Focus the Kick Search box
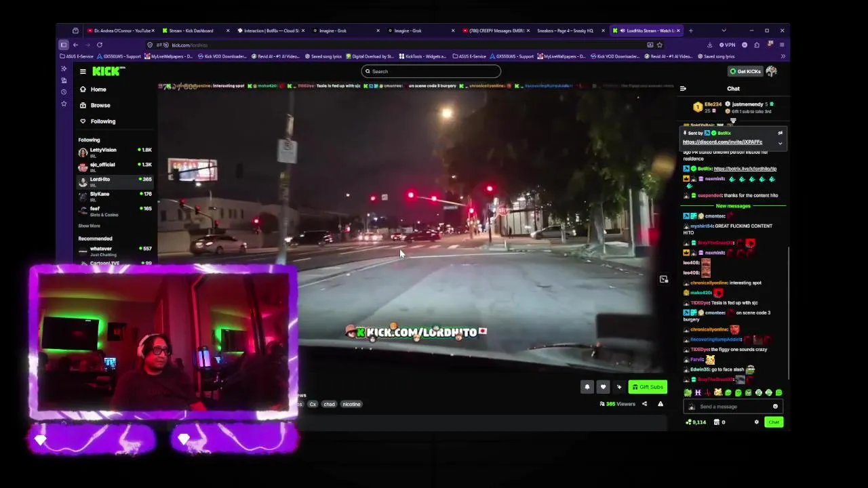The image size is (868, 488). pos(431,71)
